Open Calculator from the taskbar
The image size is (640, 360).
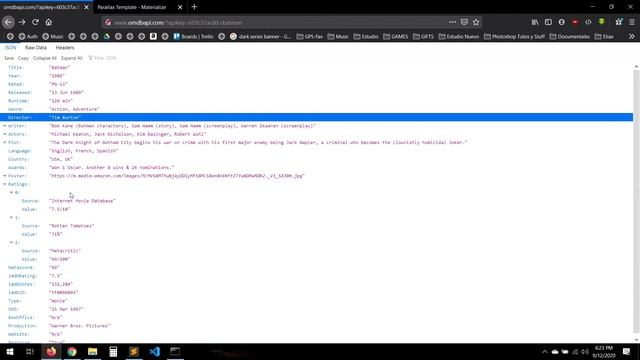113,351
